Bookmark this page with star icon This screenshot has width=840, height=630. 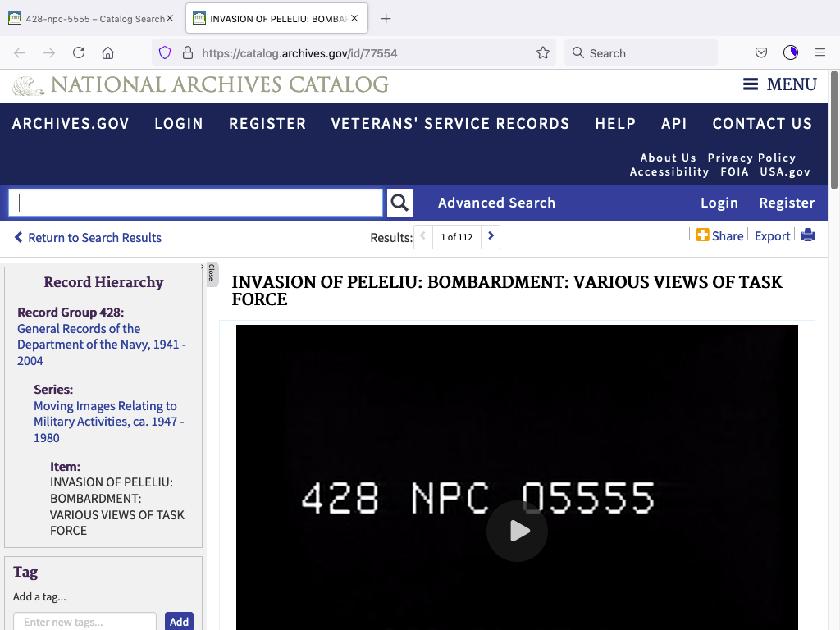pyautogui.click(x=542, y=52)
